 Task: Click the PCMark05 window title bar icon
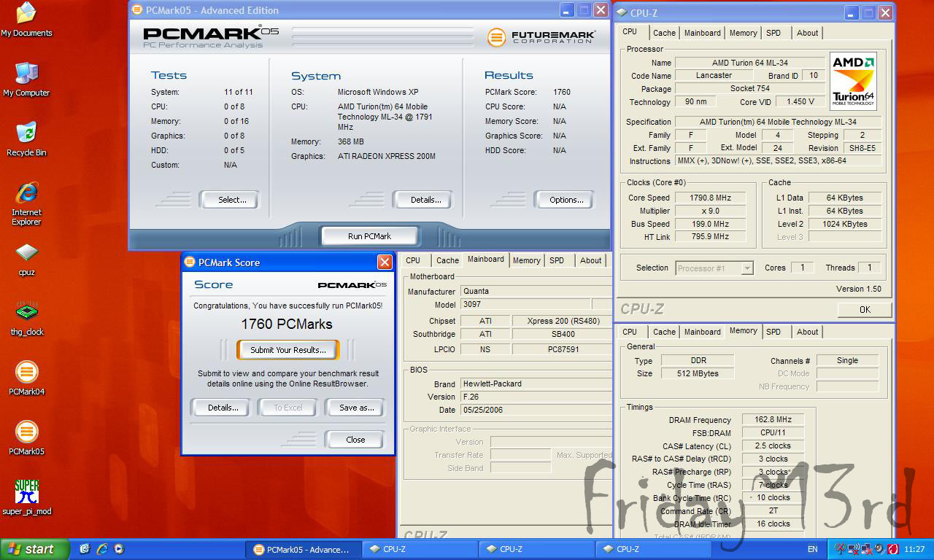click(x=136, y=10)
